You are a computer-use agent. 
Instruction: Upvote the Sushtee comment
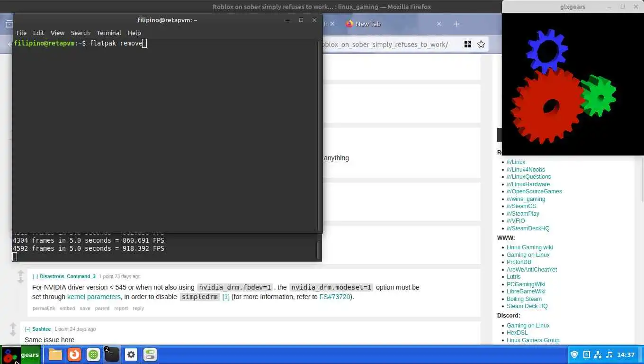(x=13, y=326)
